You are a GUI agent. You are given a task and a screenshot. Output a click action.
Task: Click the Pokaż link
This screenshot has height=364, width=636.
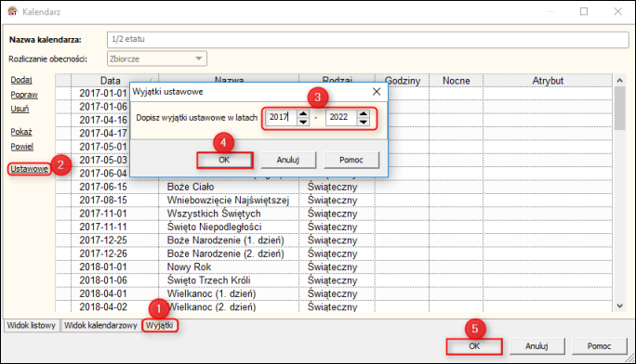coord(21,132)
